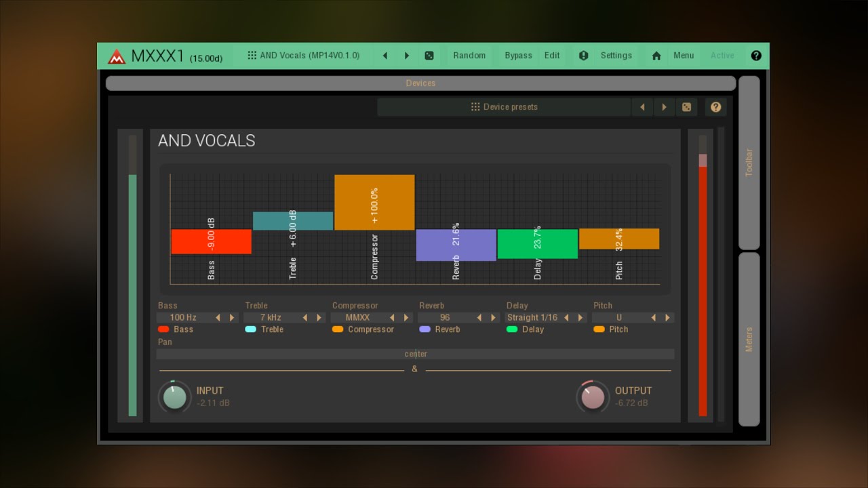
Task: Click the Random button
Action: tap(469, 56)
